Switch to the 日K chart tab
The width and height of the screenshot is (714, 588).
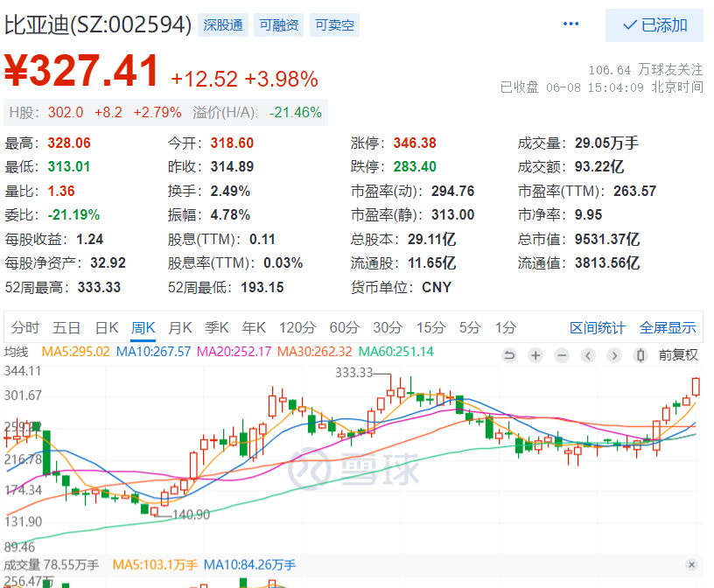click(106, 328)
